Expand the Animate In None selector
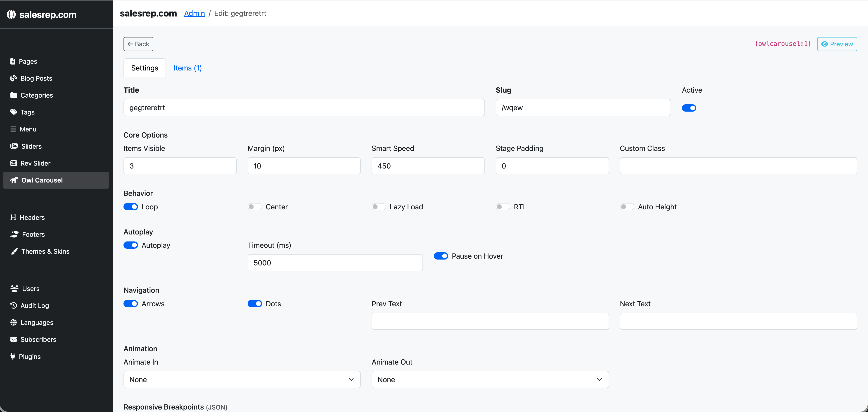868x412 pixels. point(242,379)
